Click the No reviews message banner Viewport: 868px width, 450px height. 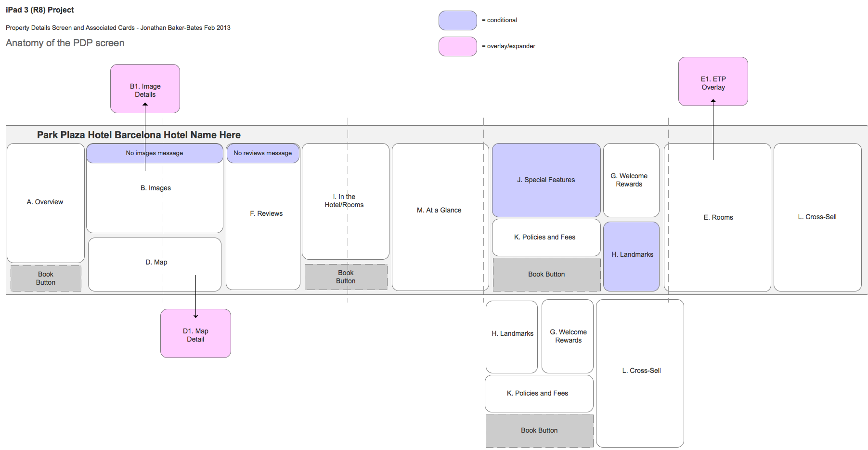tap(263, 153)
